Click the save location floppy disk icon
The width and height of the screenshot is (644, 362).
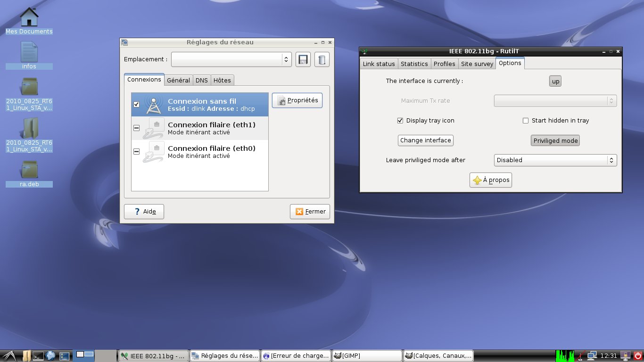pyautogui.click(x=303, y=59)
